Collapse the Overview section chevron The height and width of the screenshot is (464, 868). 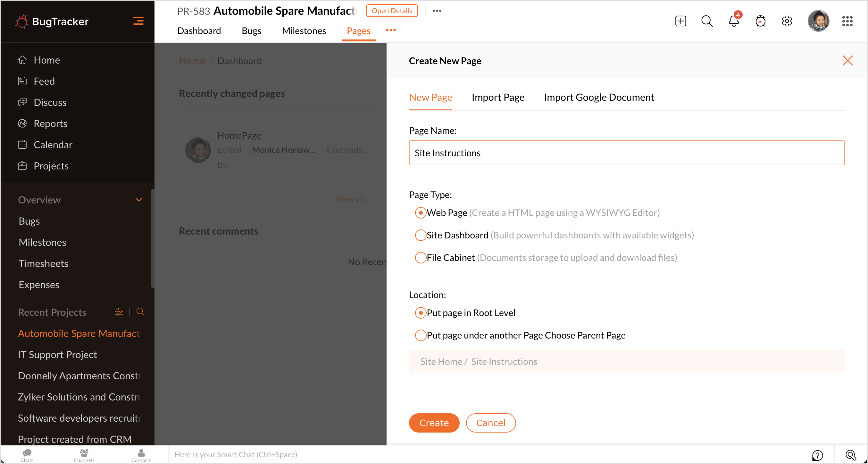139,200
